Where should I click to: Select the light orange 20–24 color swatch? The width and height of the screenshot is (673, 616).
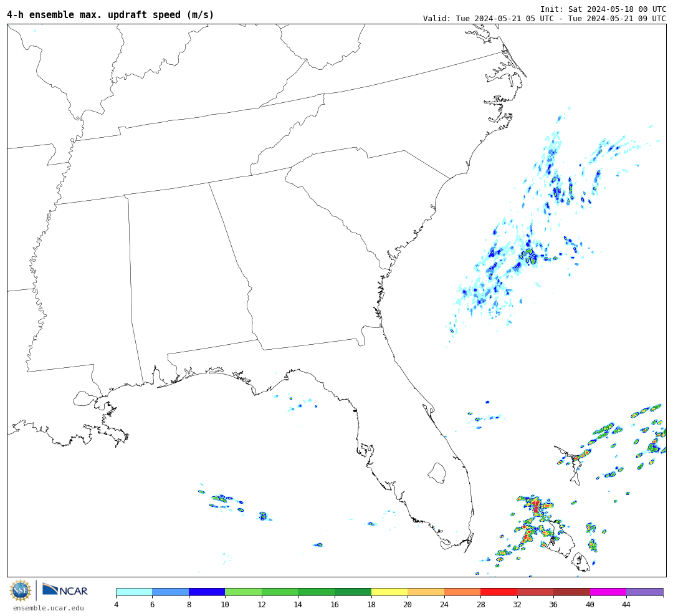(426, 592)
